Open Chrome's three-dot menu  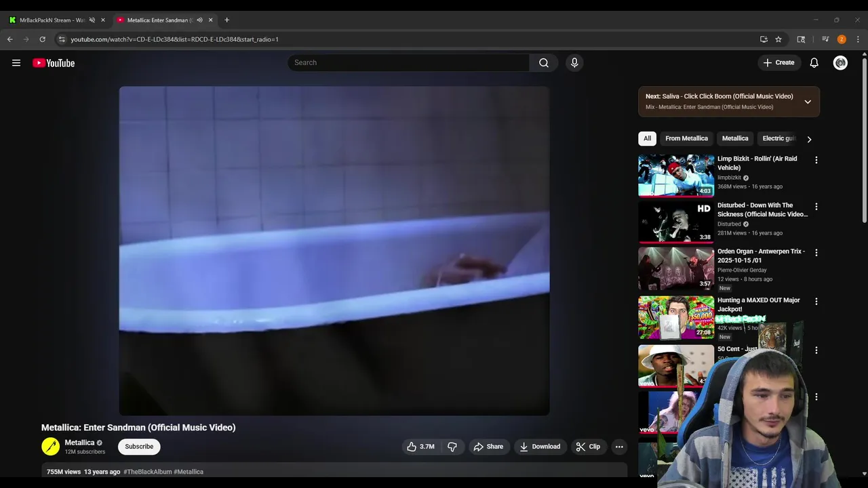(x=858, y=39)
